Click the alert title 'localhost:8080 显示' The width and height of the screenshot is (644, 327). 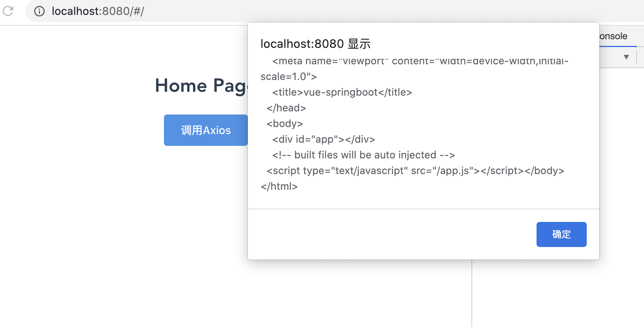315,44
